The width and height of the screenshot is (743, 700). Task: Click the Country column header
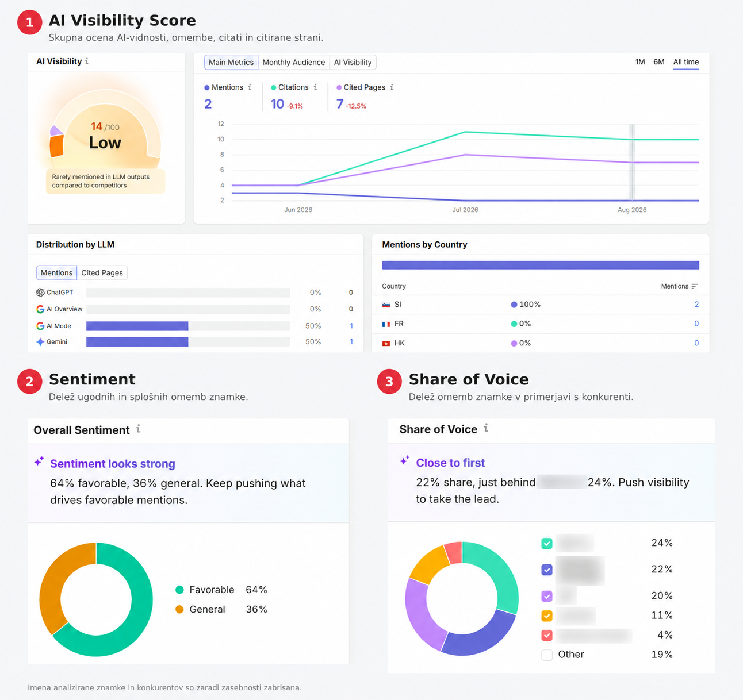click(394, 286)
